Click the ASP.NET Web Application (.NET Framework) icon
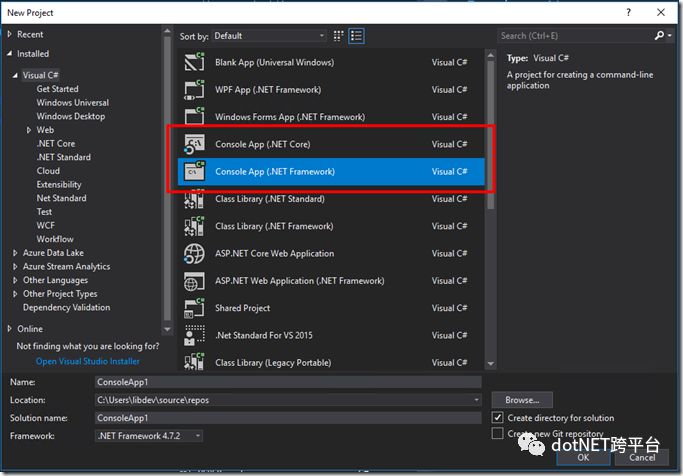The image size is (683, 476). click(x=194, y=281)
